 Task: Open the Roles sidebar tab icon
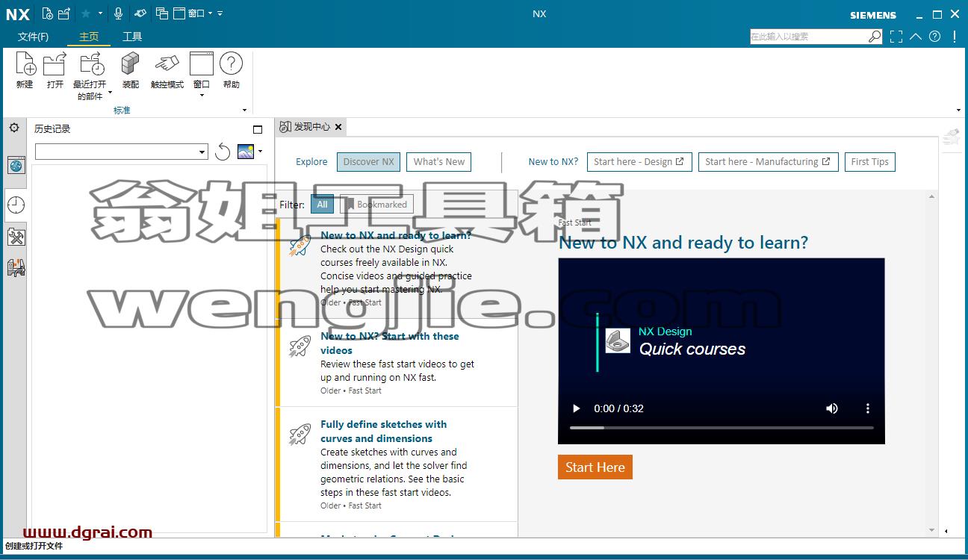pyautogui.click(x=16, y=267)
